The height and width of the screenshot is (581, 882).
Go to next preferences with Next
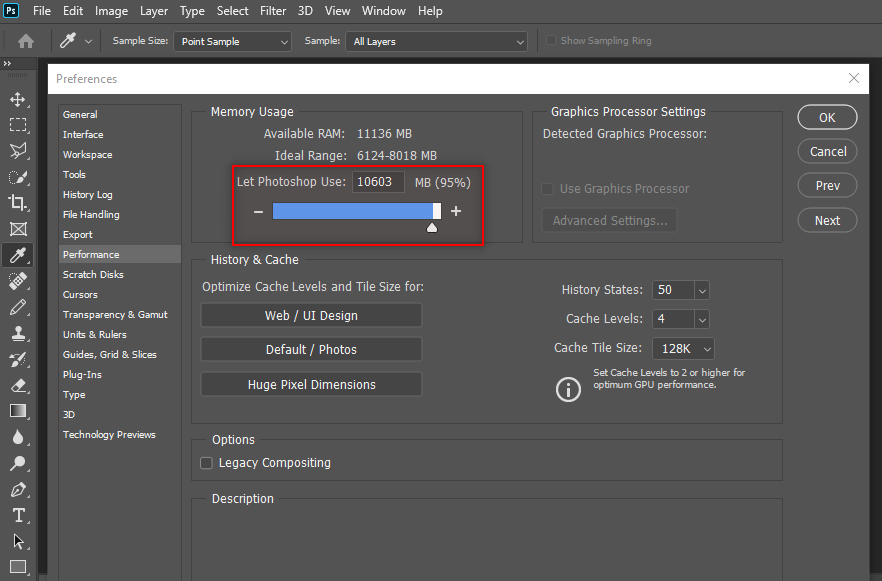click(x=827, y=220)
